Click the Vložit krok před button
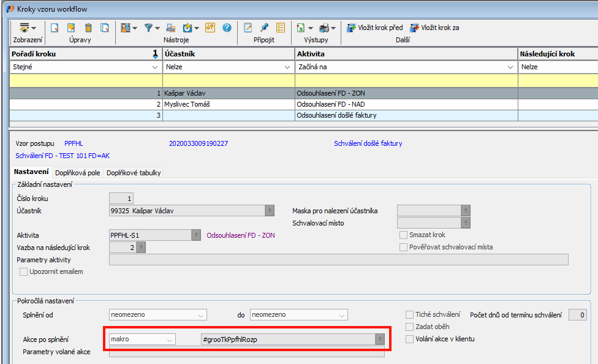This screenshot has width=598, height=364. [375, 28]
